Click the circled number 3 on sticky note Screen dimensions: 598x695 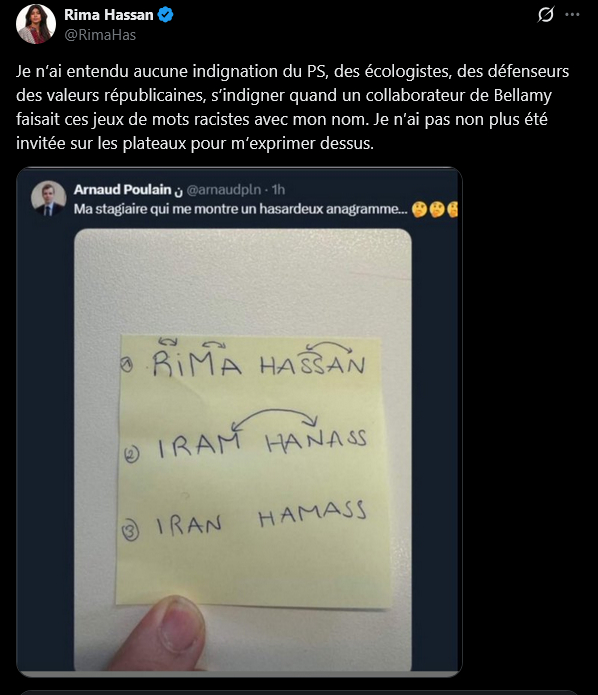coord(130,531)
